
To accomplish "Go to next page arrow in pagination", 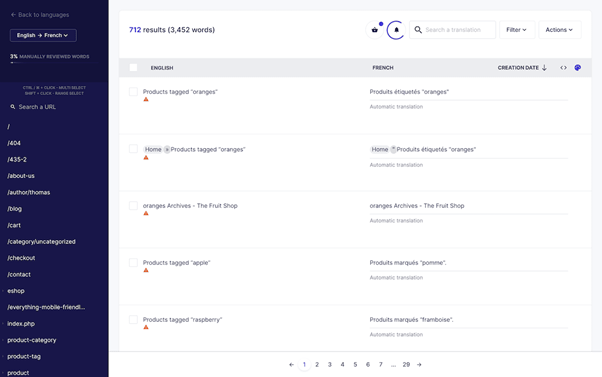I will [419, 365].
